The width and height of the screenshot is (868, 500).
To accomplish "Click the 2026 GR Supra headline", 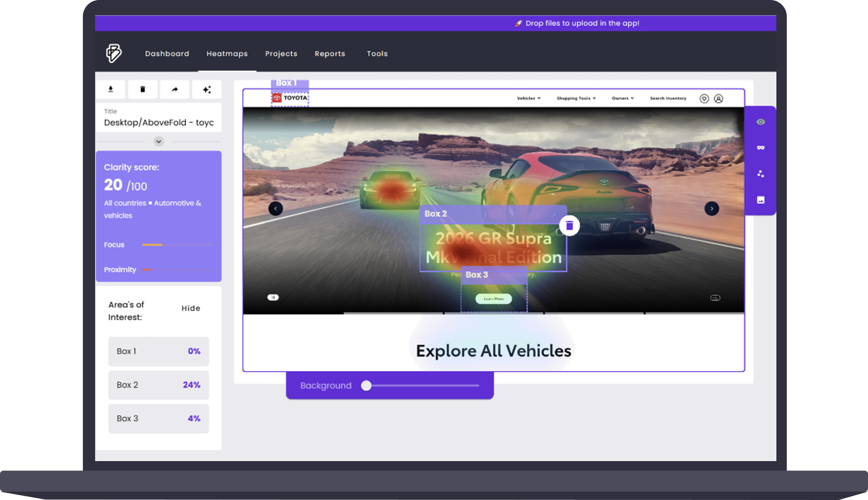I will click(x=493, y=248).
